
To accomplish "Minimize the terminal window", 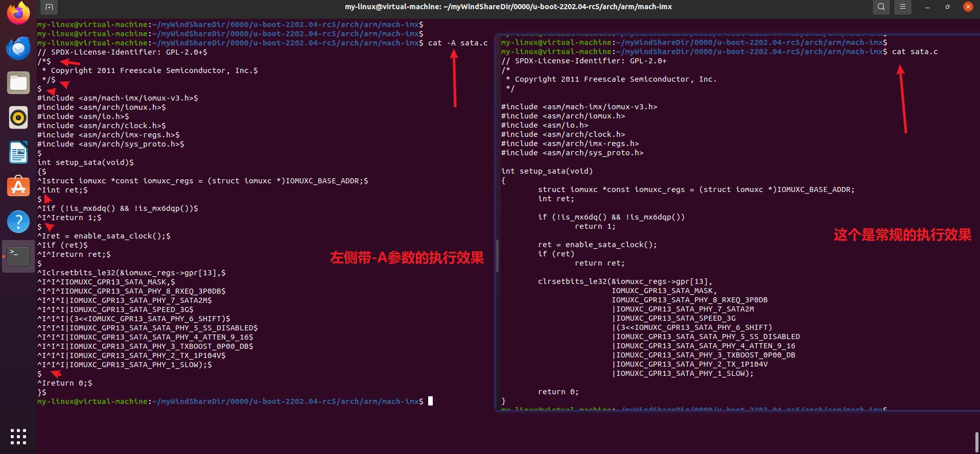I will point(927,7).
